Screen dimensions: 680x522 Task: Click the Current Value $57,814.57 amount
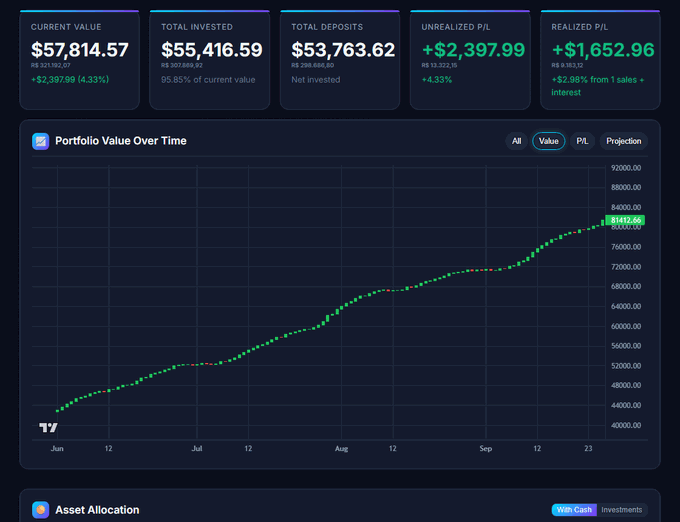point(80,50)
